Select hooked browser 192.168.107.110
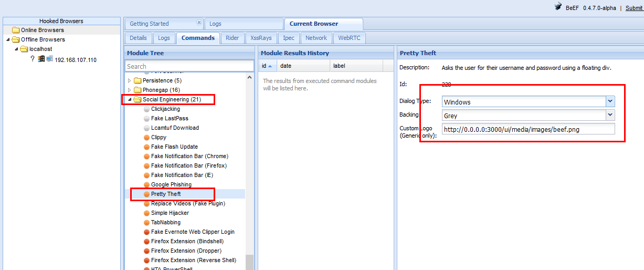 tap(76, 60)
